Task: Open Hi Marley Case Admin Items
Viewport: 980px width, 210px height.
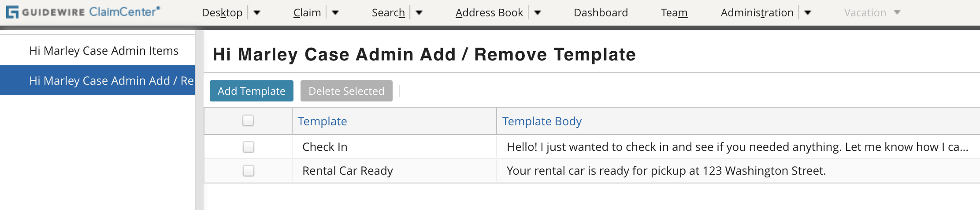Action: click(x=104, y=51)
